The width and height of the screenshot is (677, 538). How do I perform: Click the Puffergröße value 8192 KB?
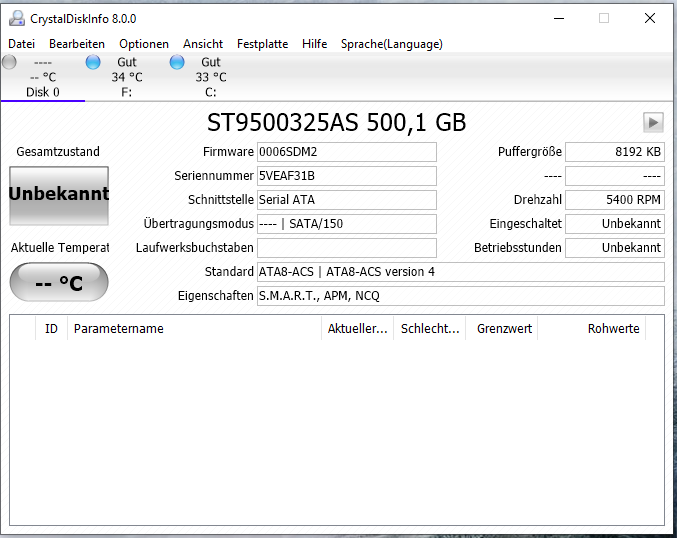tap(615, 152)
